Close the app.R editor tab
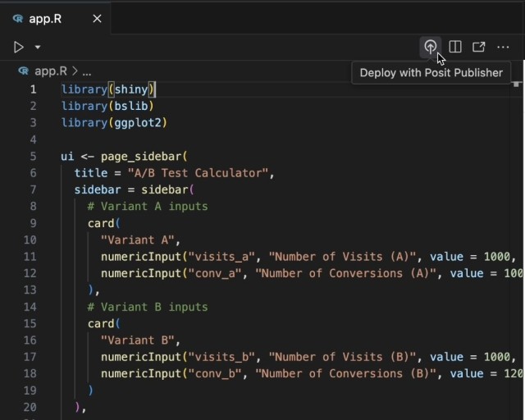 [x=97, y=18]
